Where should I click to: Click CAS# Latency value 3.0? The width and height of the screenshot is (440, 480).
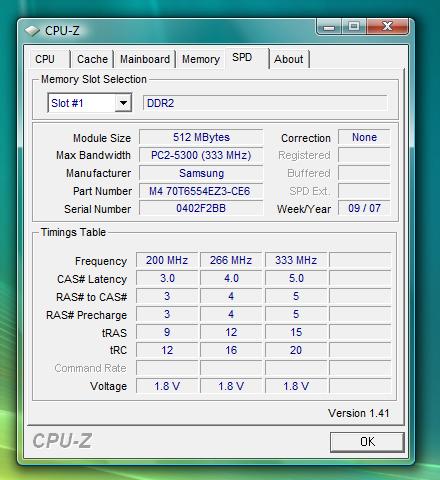tap(167, 278)
